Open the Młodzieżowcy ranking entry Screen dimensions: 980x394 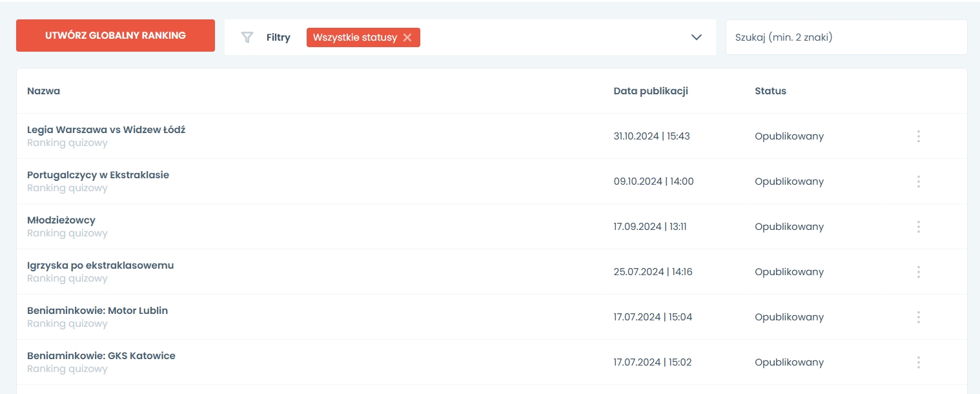[61, 220]
